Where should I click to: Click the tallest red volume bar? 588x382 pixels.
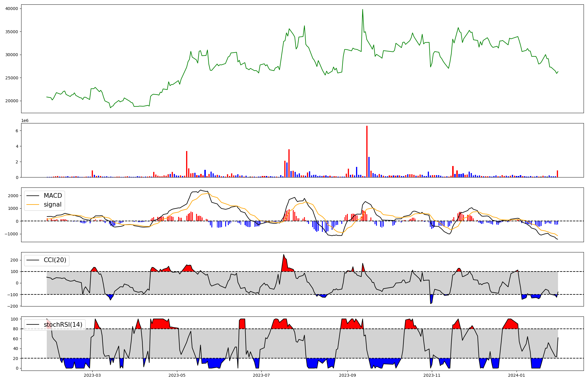point(367,151)
